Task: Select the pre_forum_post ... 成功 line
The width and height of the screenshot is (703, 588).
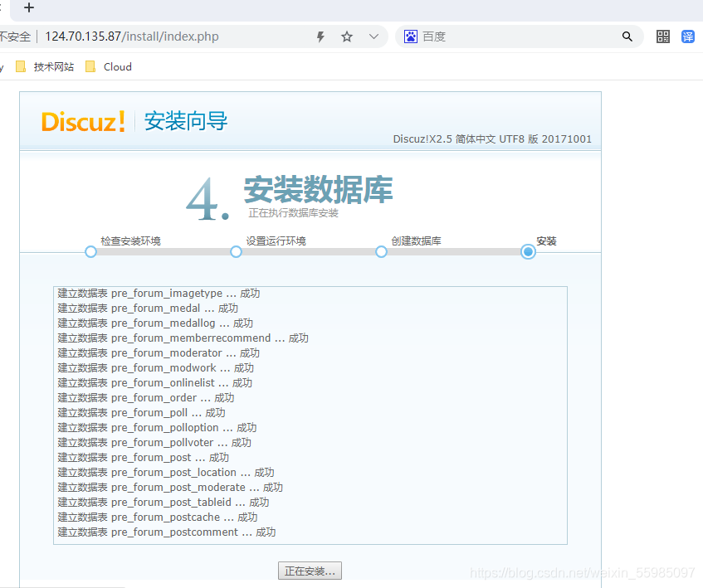Action: [143, 457]
